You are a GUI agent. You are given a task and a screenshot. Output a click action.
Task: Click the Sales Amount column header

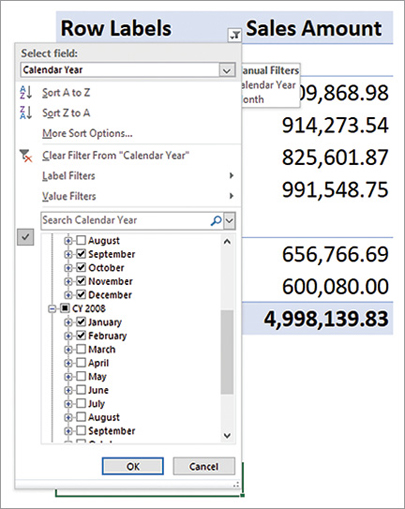(x=314, y=28)
